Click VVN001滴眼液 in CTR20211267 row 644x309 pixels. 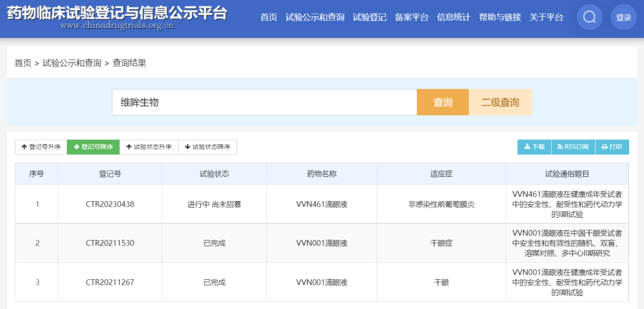(321, 282)
